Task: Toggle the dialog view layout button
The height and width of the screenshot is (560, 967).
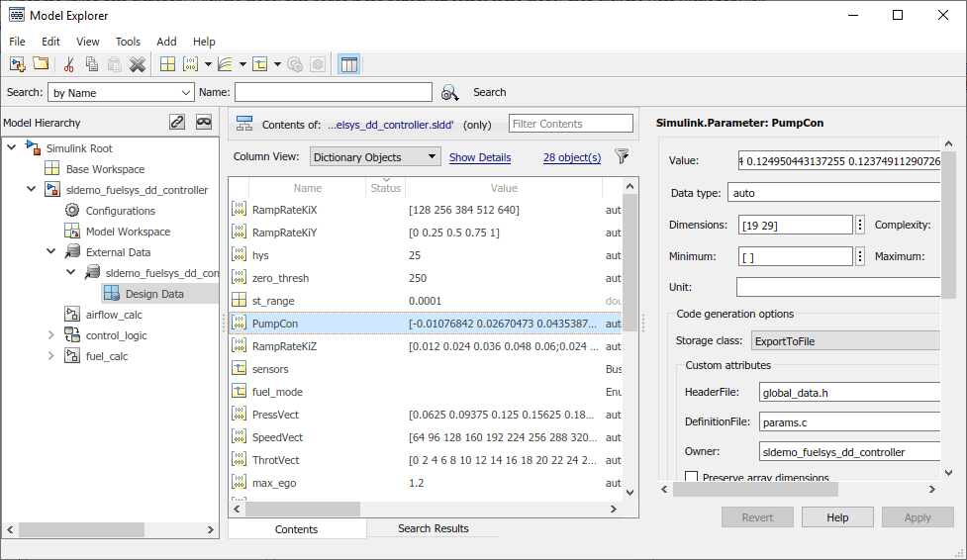Action: [x=348, y=64]
